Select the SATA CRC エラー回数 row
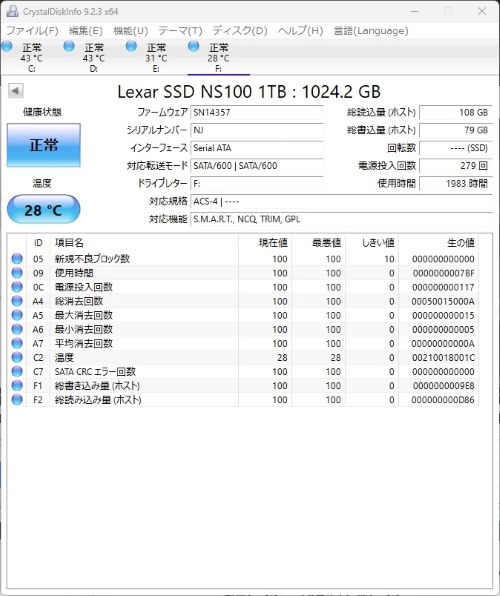Viewport: 500px width, 596px height. click(x=243, y=371)
